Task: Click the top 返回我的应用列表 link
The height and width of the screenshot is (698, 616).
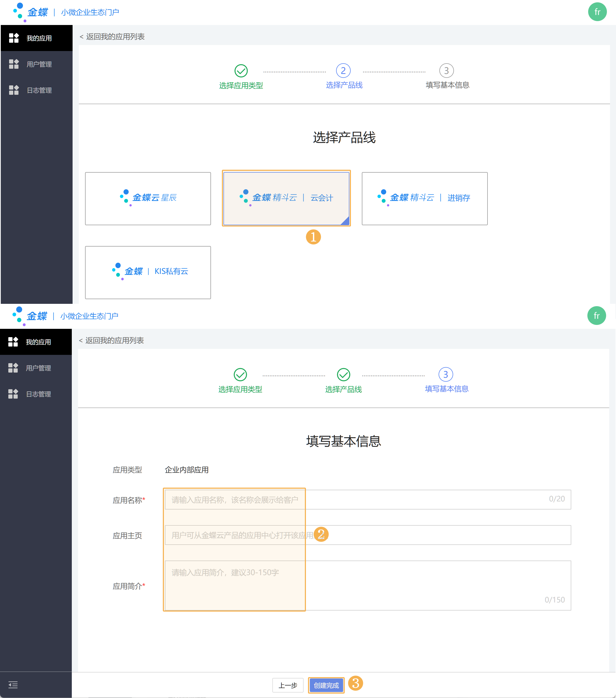Action: [x=112, y=36]
